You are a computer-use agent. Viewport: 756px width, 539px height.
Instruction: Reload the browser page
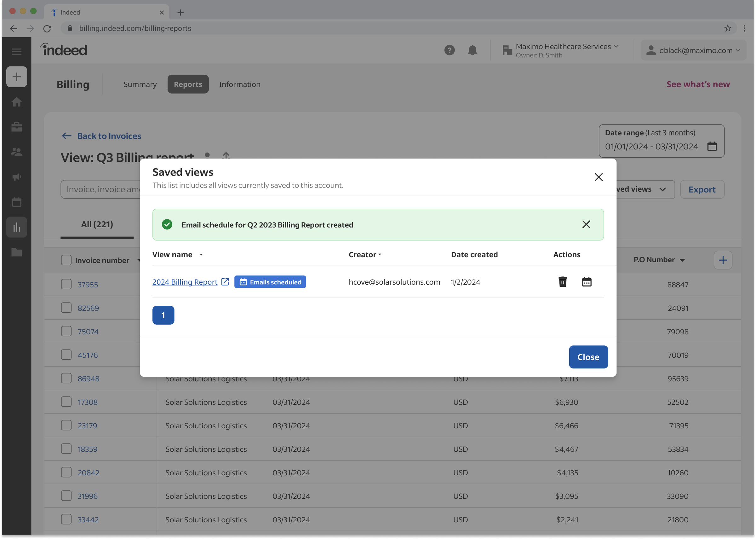[x=47, y=29]
